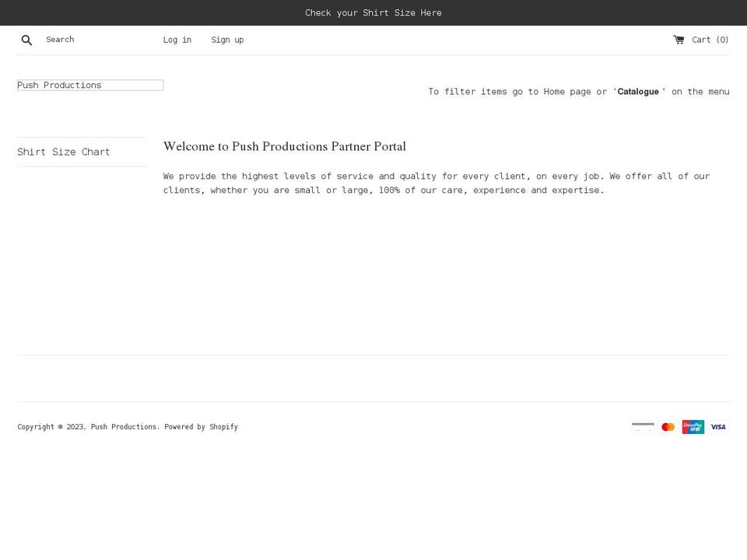Image resolution: width=747 pixels, height=560 pixels.
Task: Open the Sign up link
Action: point(227,40)
